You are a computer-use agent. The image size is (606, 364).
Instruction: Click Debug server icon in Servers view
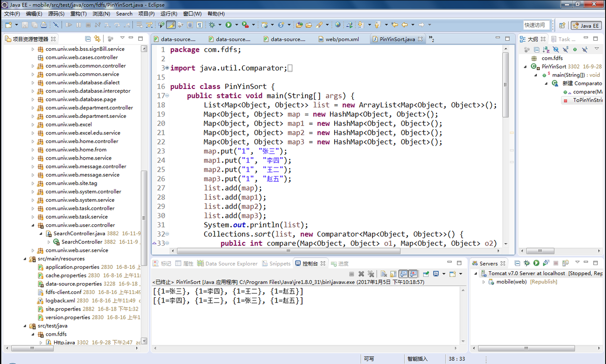click(527, 263)
